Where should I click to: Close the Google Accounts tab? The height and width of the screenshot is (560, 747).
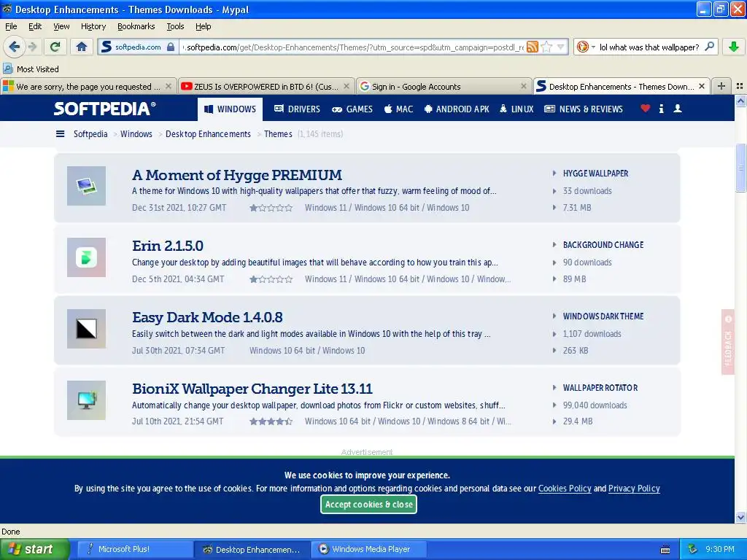pyautogui.click(x=524, y=86)
